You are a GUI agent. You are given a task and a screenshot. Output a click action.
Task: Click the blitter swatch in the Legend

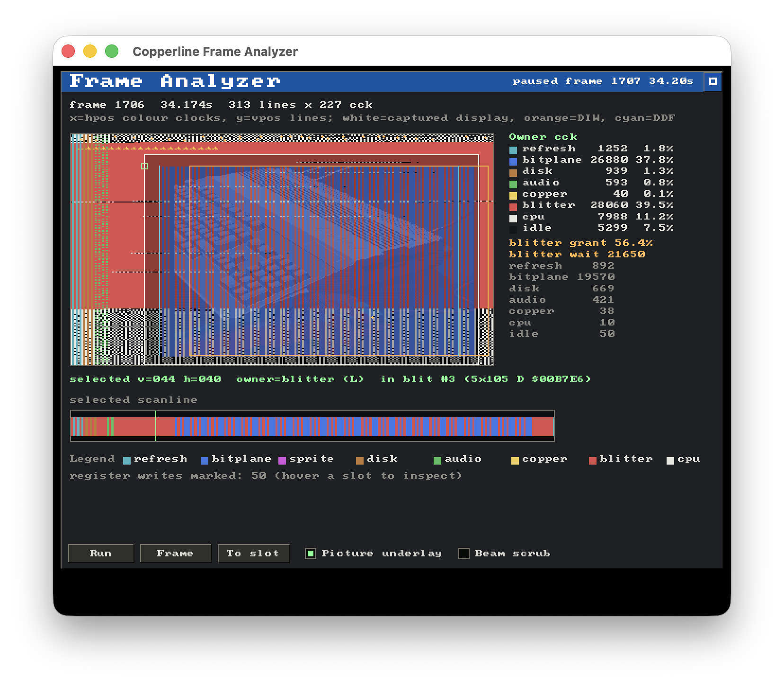[593, 460]
